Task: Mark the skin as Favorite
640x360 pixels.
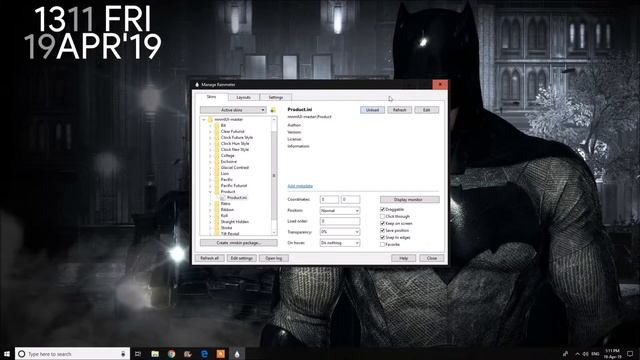Action: (382, 244)
